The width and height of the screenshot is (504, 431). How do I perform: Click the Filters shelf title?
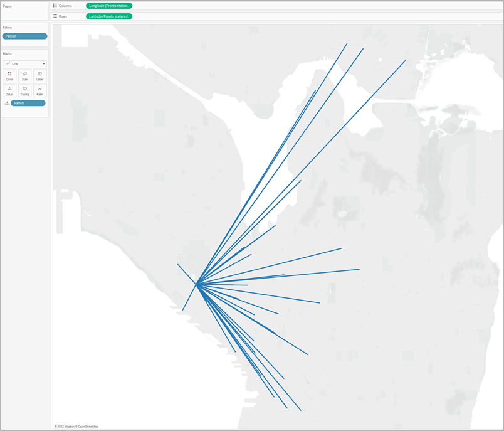coord(8,28)
